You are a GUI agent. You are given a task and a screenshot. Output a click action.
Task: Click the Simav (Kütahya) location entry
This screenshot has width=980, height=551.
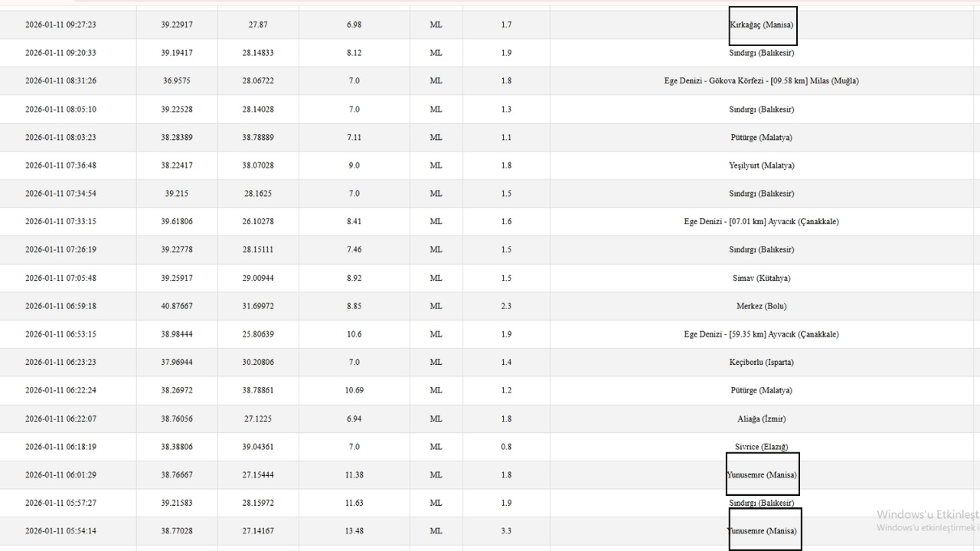tap(761, 278)
